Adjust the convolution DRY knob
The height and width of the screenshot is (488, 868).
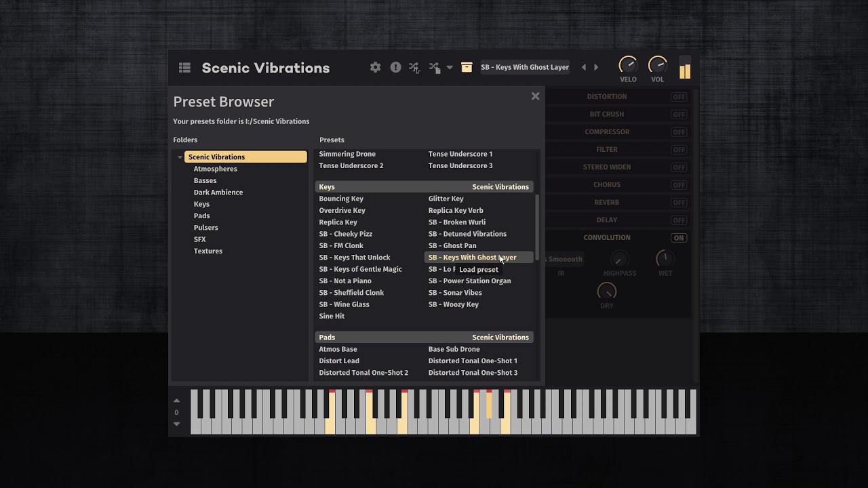pyautogui.click(x=606, y=291)
